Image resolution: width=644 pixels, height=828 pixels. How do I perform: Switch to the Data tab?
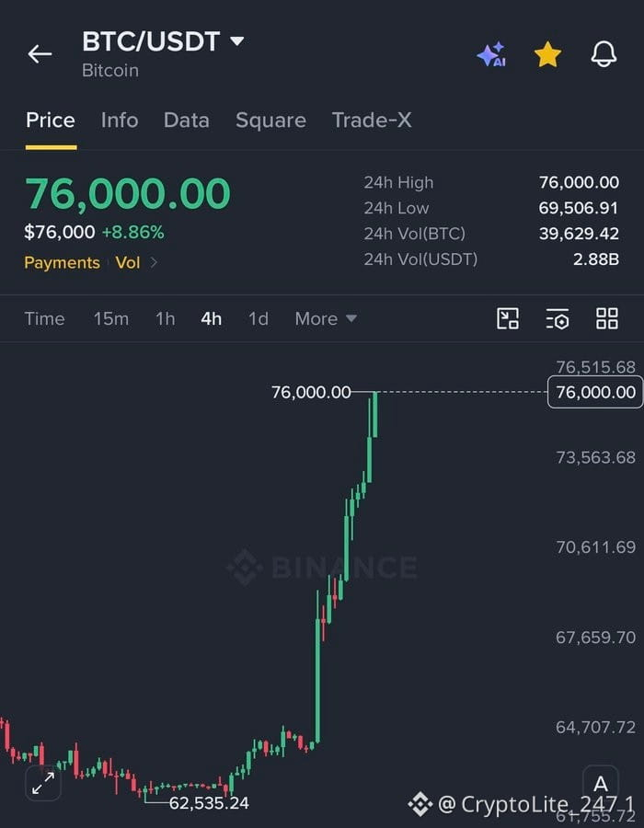[x=187, y=121]
